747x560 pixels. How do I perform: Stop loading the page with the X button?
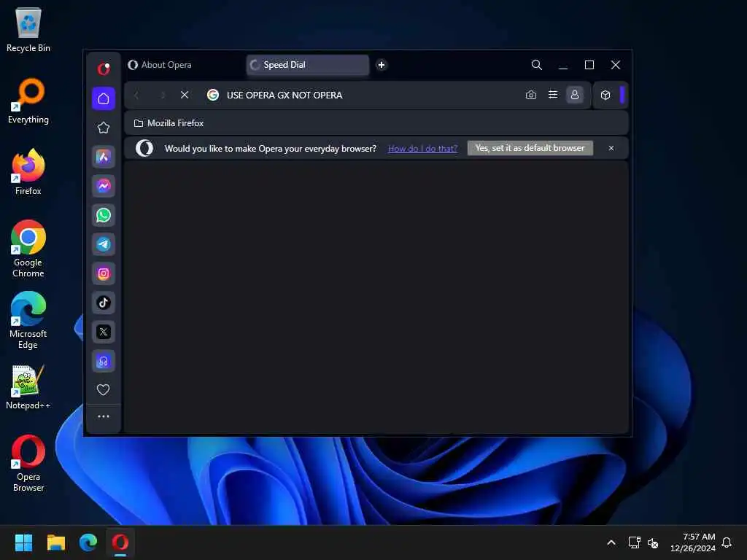185,96
